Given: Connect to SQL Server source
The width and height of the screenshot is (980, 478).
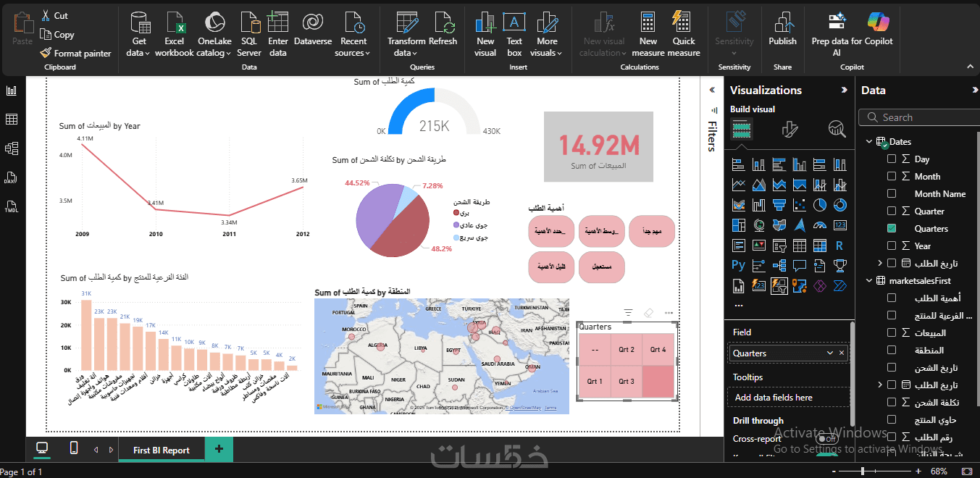Looking at the screenshot, I should pyautogui.click(x=249, y=35).
